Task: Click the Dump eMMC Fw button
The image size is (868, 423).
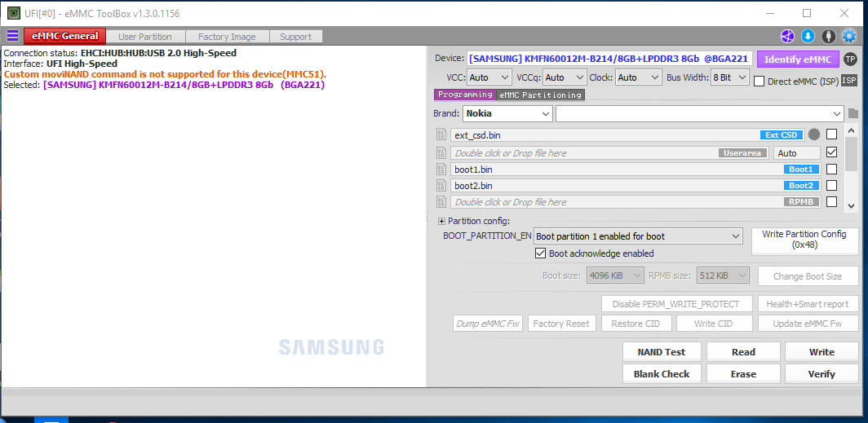Action: click(x=488, y=324)
